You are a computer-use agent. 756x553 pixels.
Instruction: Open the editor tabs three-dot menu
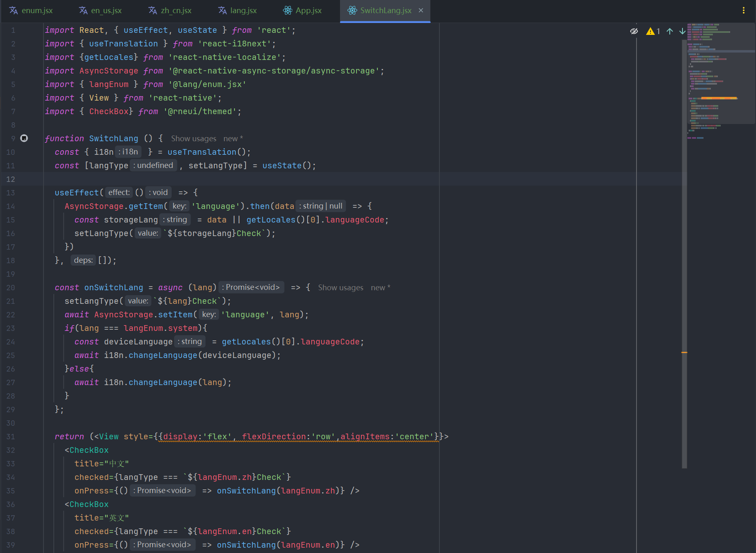pos(744,11)
